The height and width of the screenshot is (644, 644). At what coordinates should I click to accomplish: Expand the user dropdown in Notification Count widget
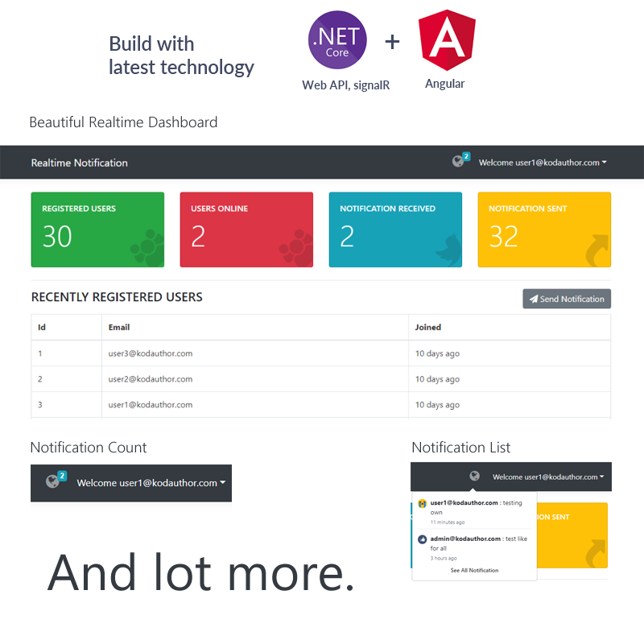click(150, 483)
